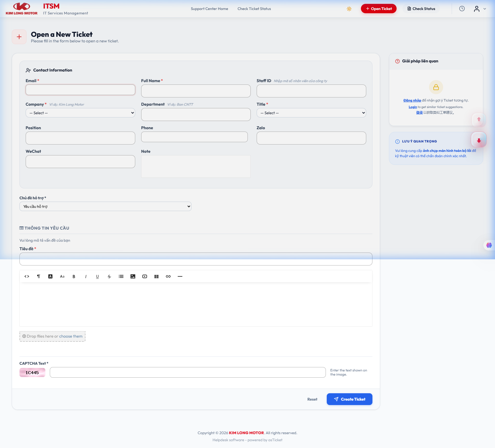Click into the Note text area

pyautogui.click(x=196, y=166)
